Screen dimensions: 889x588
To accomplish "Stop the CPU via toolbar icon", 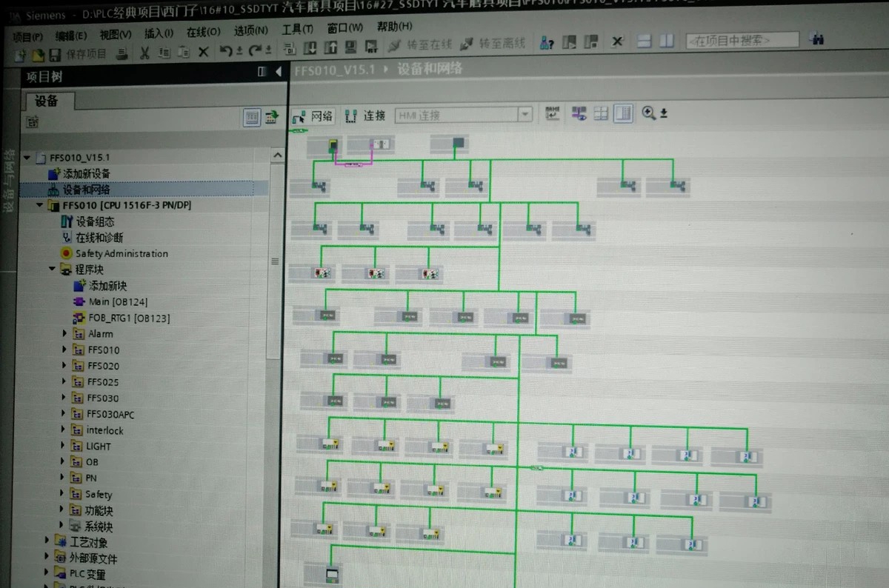I will (591, 42).
